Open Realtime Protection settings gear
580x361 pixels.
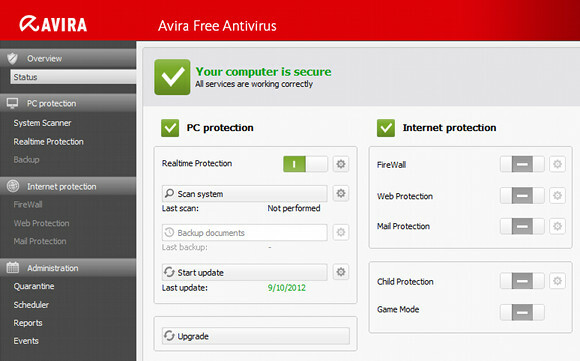coord(341,164)
